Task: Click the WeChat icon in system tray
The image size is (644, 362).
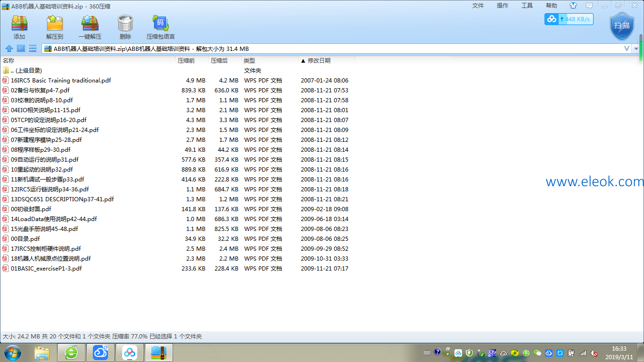Action: (537, 353)
